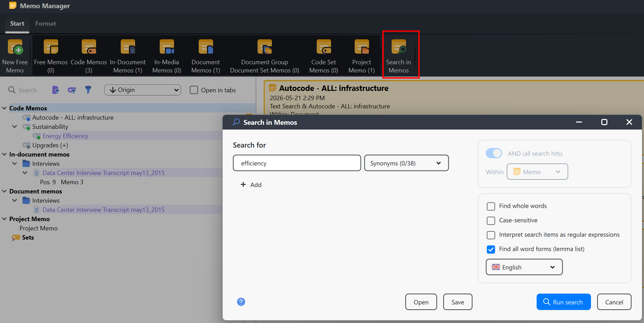Show Project Memo (1)
The width and height of the screenshot is (644, 323).
(362, 56)
